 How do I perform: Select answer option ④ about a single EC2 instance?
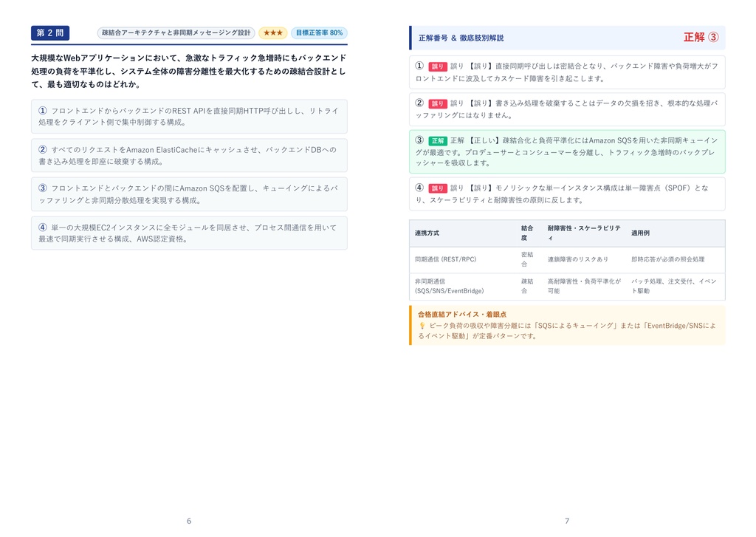(x=189, y=233)
